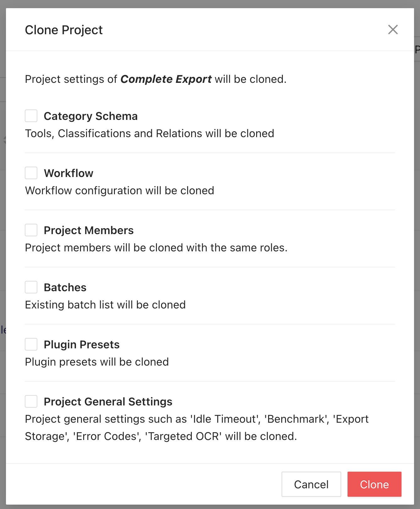Enable the Category Schema checkbox

tap(31, 116)
